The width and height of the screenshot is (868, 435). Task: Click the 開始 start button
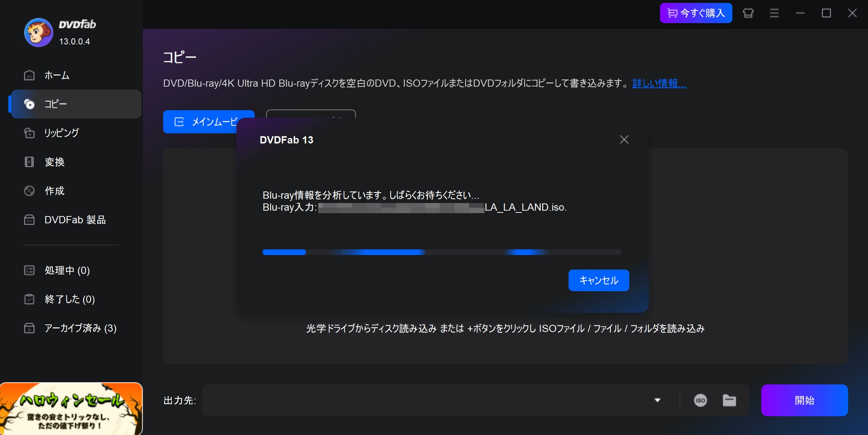click(x=805, y=400)
